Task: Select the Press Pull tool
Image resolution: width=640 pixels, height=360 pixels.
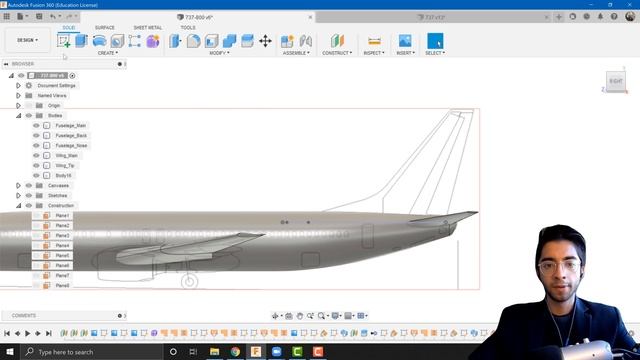Action: click(176, 41)
